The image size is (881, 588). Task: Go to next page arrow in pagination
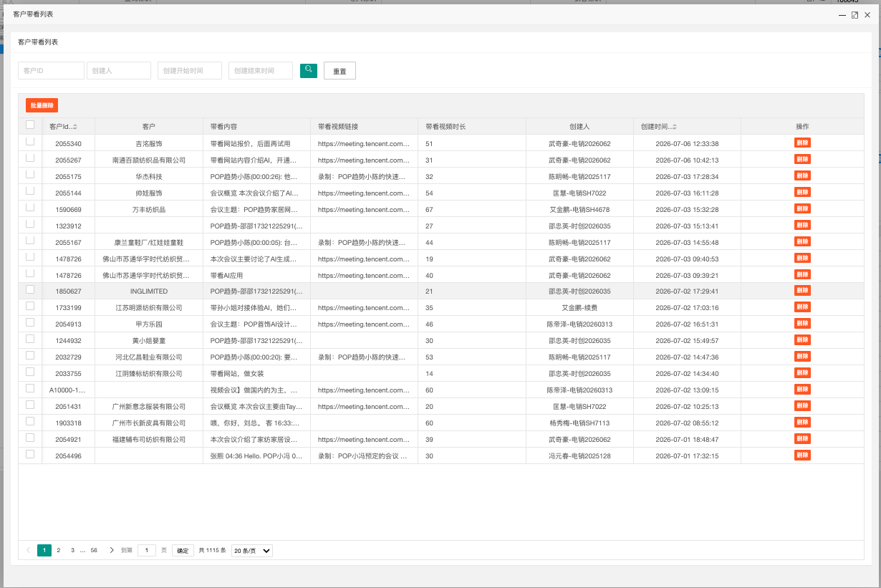coord(111,550)
